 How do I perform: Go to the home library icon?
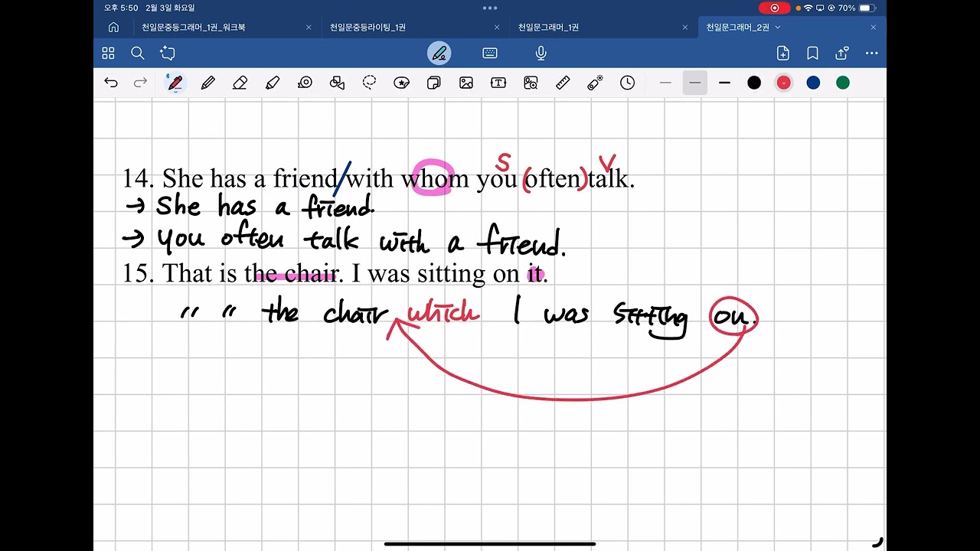[x=113, y=27]
